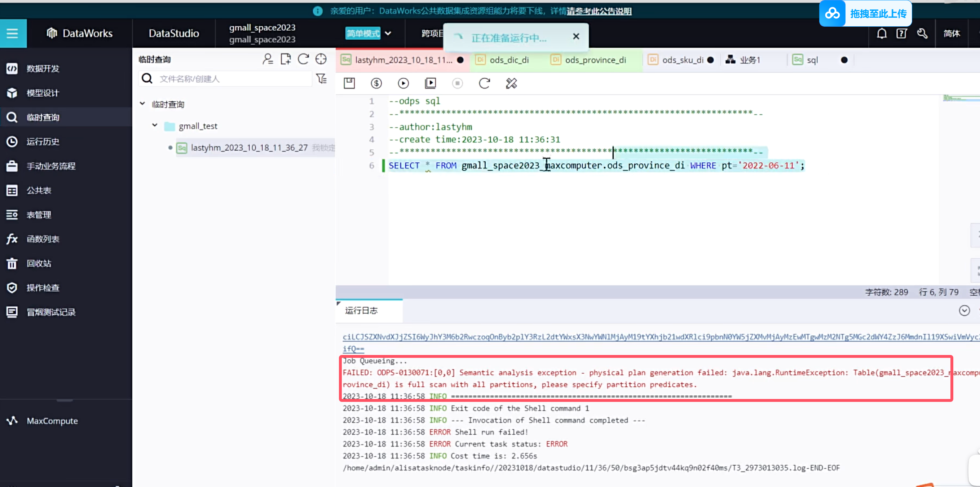
Task: Collapse the run log panel with chevron
Action: pos(964,310)
